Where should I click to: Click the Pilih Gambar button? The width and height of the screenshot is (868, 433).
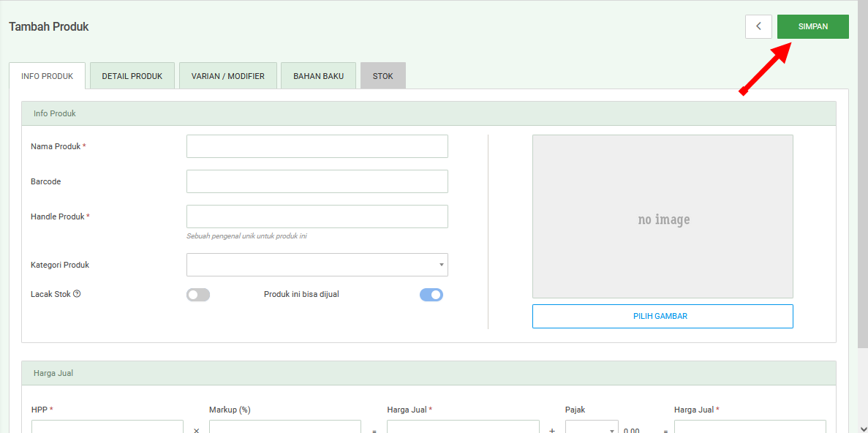(663, 316)
